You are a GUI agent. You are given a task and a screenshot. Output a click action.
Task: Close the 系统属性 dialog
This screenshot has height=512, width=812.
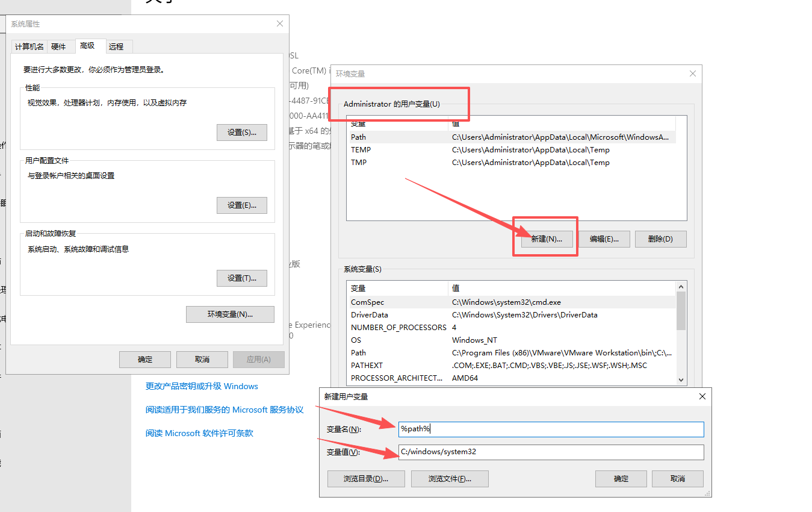[279, 23]
